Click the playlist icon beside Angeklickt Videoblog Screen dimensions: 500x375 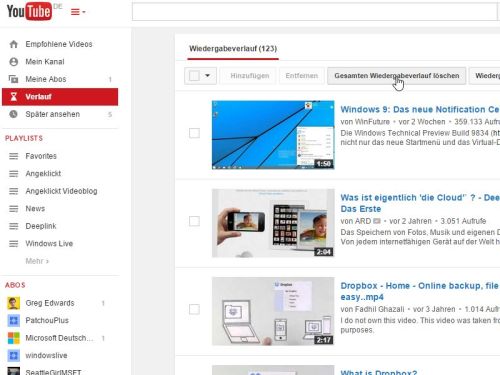tap(13, 191)
